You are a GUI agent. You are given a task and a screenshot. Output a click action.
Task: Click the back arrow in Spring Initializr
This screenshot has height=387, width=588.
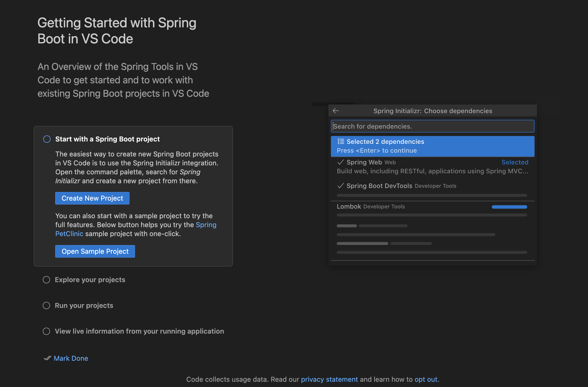[x=336, y=111]
